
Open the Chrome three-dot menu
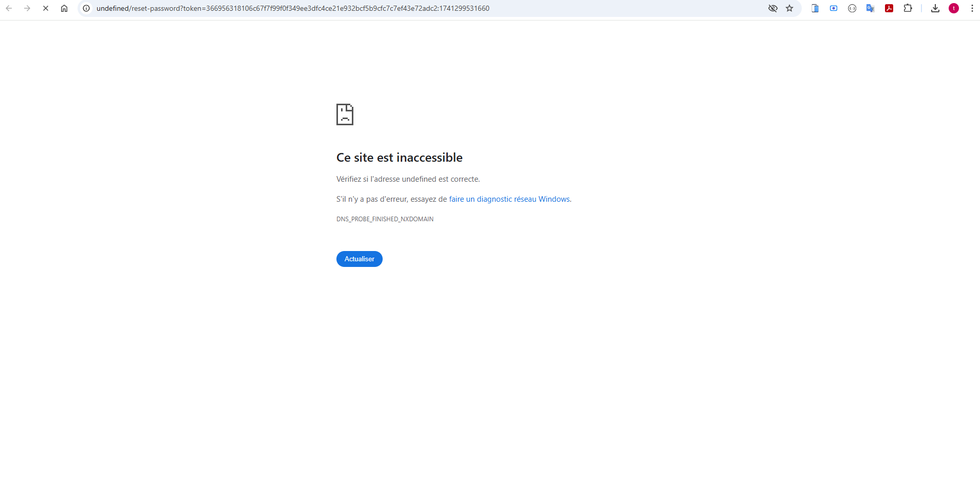(x=972, y=8)
